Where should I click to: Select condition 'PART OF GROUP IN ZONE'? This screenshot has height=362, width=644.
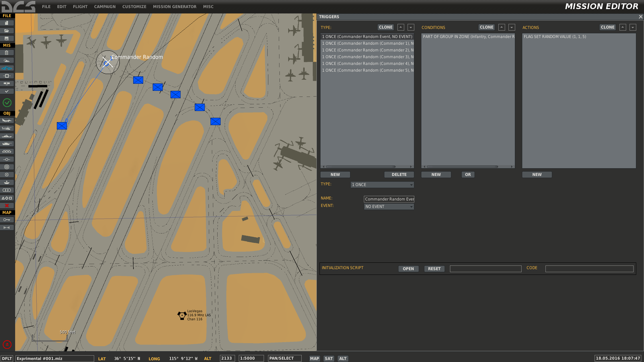coord(468,37)
